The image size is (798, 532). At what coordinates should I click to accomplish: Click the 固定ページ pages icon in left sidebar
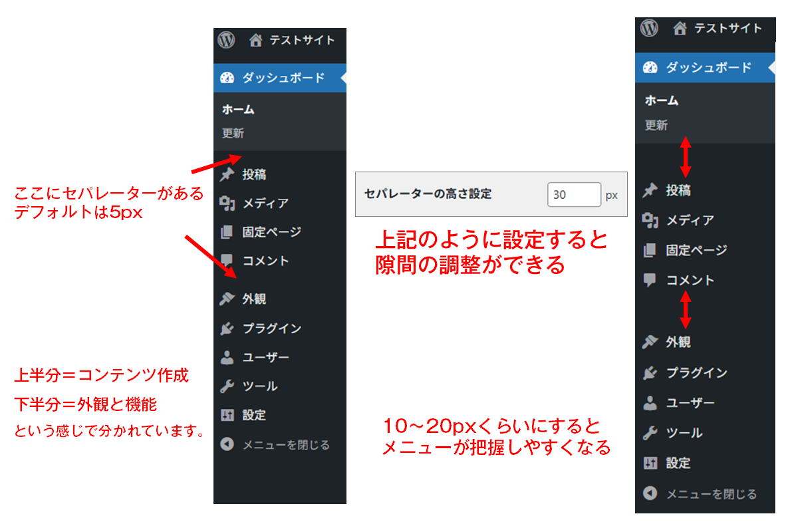coord(227,232)
